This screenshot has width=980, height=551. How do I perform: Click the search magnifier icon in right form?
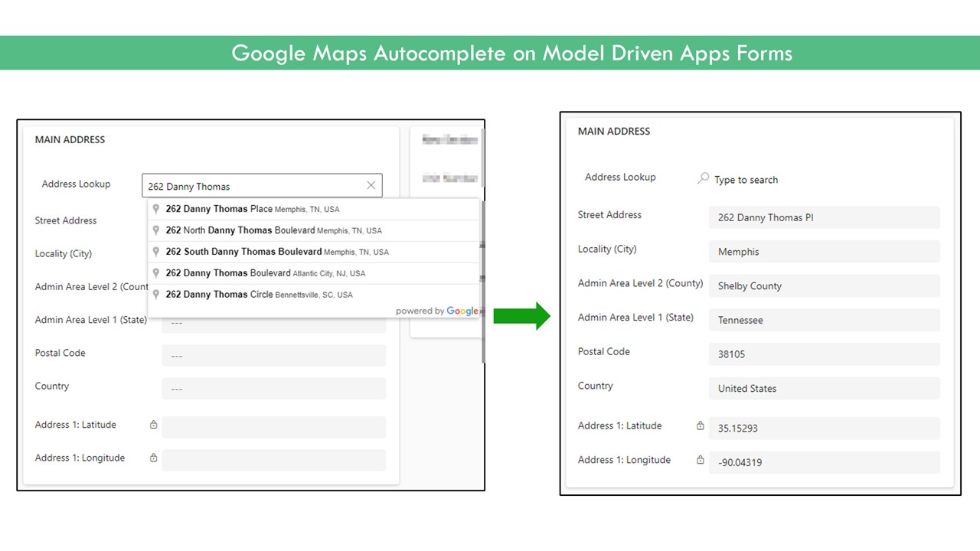click(x=703, y=178)
